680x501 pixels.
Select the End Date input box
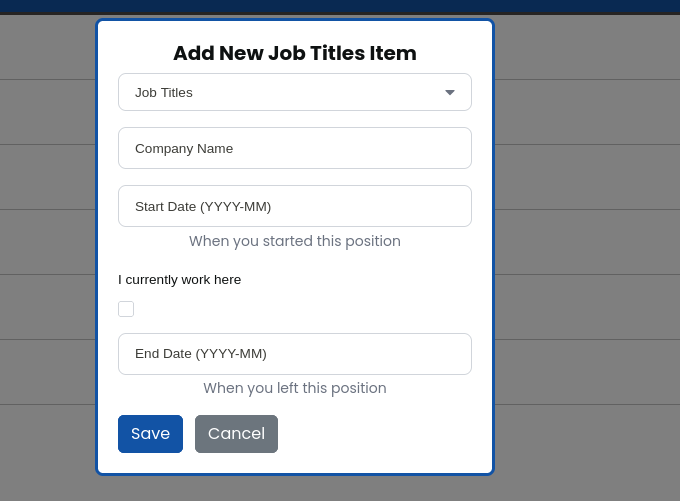point(294,354)
